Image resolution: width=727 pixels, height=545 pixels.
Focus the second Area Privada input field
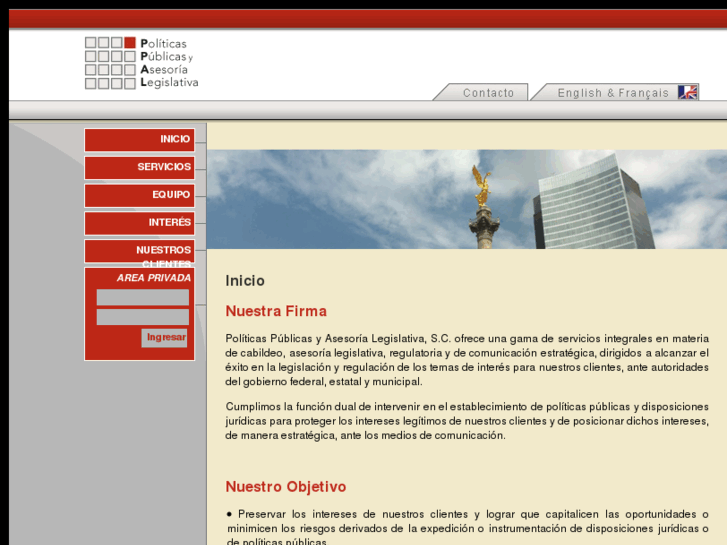coord(143,317)
